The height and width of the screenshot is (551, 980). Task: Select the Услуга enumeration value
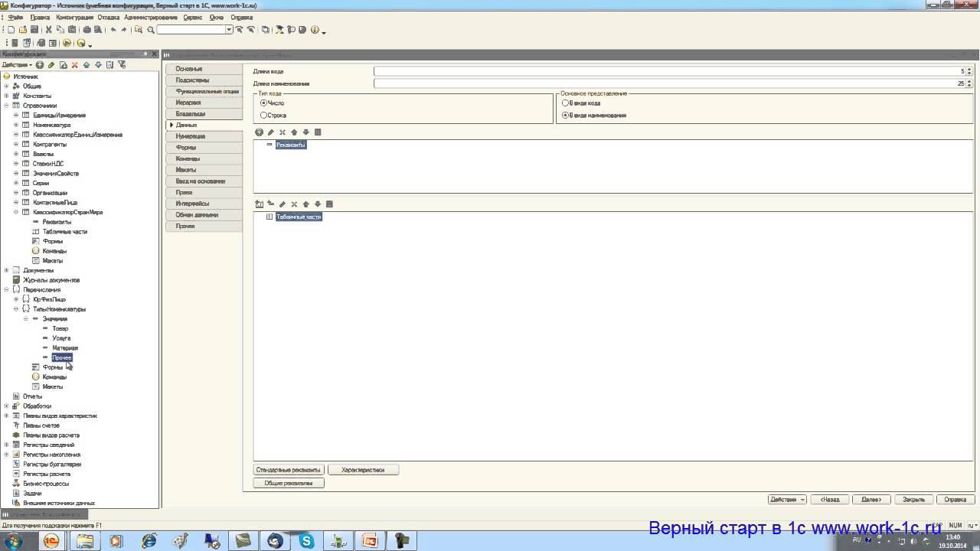pos(61,338)
